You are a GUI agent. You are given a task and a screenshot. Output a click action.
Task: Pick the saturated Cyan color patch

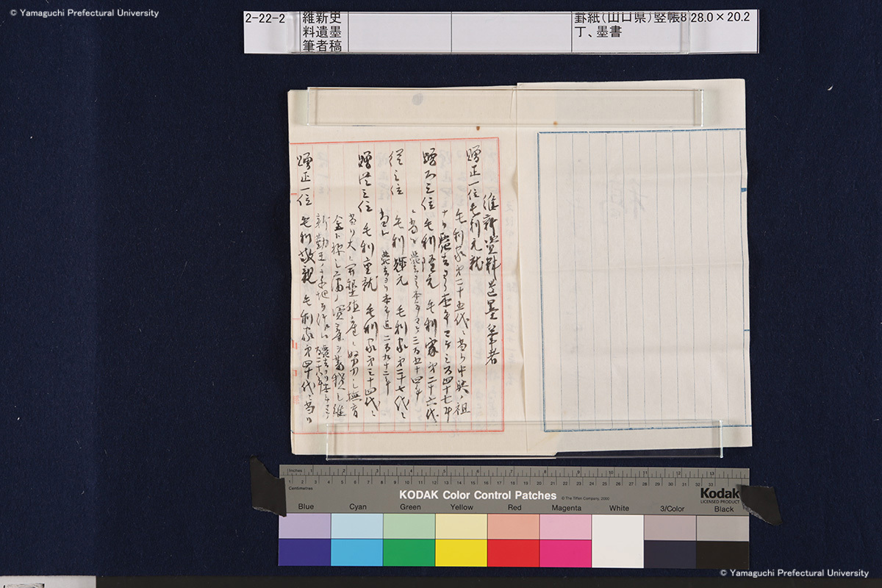[x=356, y=553]
